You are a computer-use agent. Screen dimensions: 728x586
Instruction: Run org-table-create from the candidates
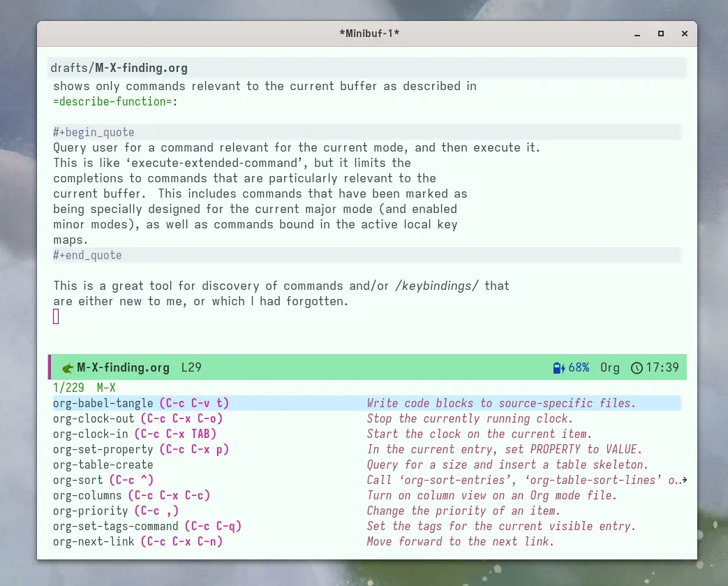point(103,465)
